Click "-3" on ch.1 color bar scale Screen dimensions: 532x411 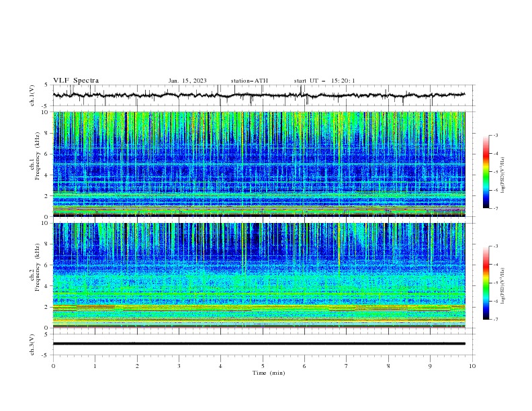tap(495, 135)
